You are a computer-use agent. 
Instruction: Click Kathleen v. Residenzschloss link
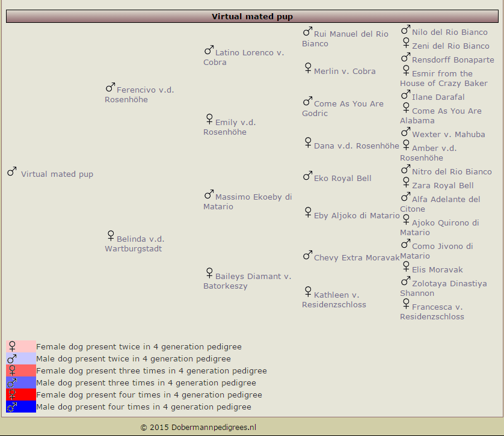334,299
